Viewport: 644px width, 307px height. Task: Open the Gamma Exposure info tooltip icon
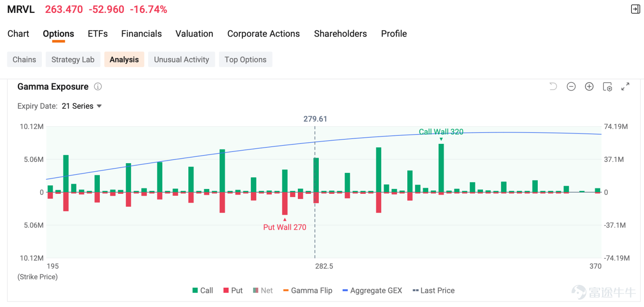98,87
